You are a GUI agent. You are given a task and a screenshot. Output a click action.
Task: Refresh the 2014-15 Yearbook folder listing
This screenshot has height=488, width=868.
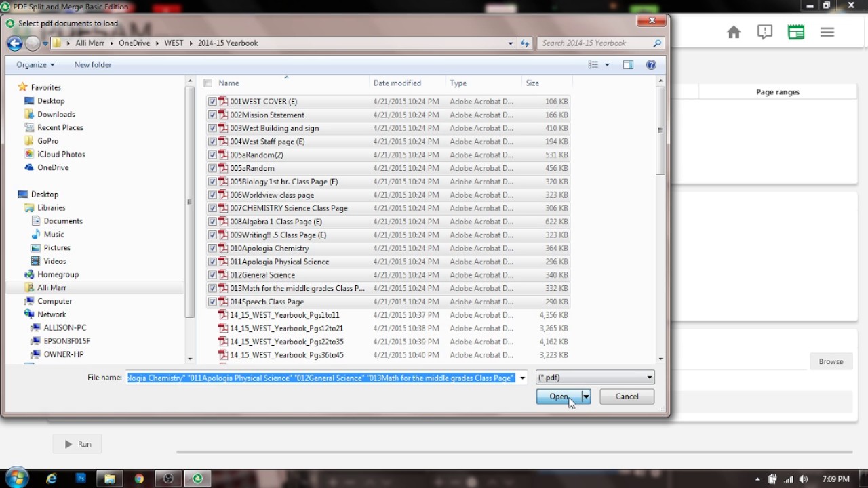[x=525, y=43]
